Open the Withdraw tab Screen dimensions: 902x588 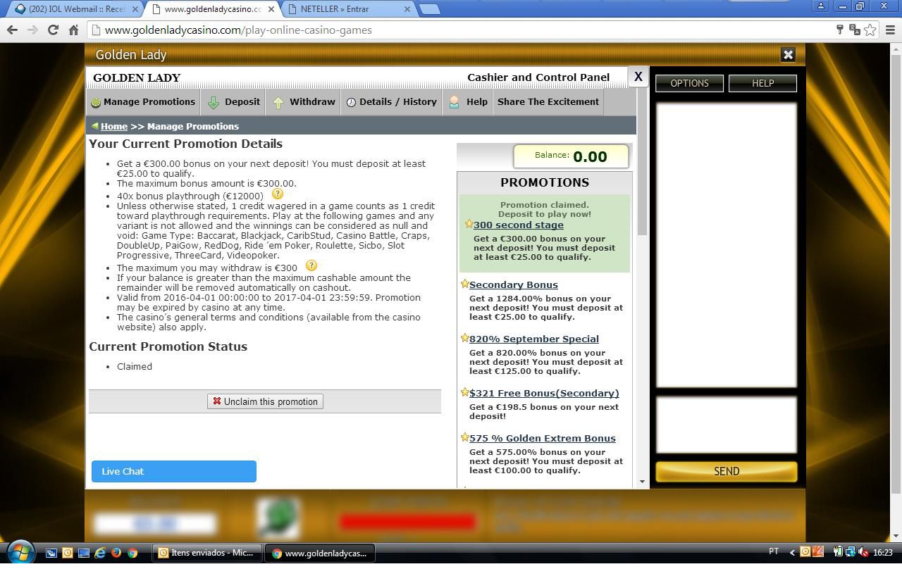[304, 102]
